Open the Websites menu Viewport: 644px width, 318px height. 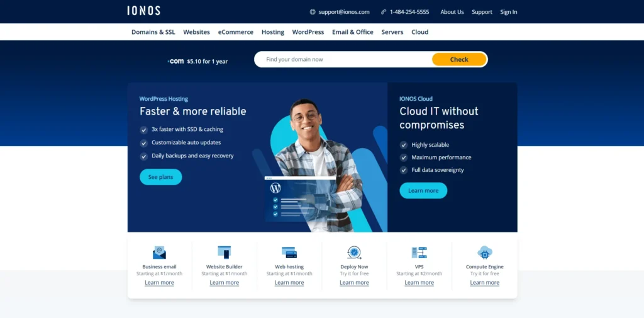pos(196,32)
